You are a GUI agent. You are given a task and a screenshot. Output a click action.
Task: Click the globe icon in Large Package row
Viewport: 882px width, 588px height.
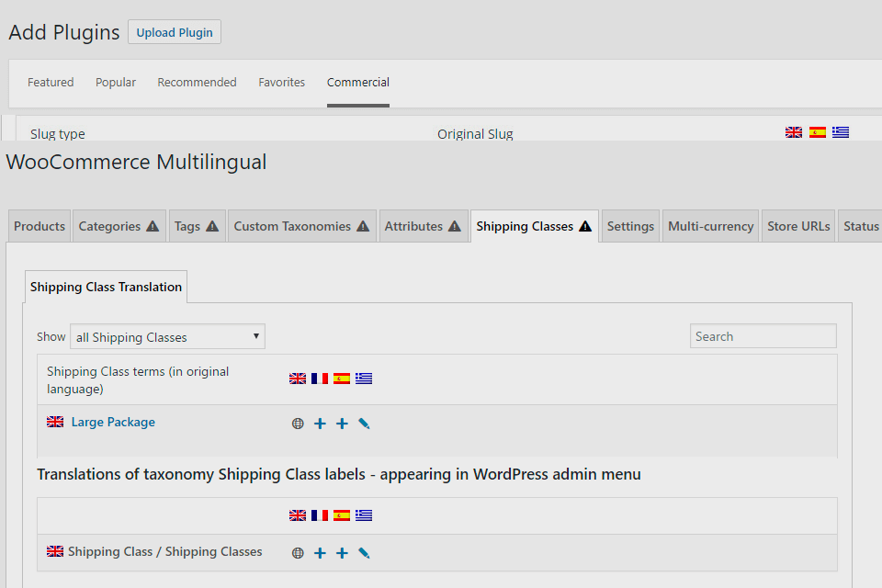click(298, 424)
